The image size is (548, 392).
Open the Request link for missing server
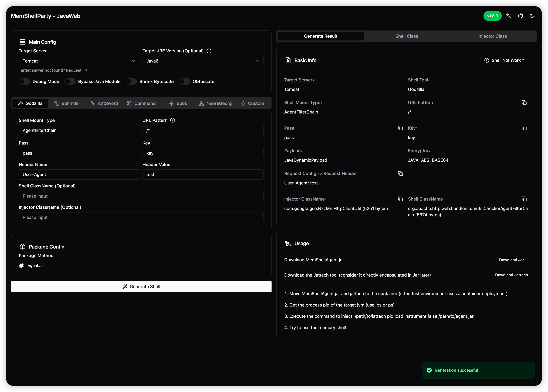pyautogui.click(x=74, y=70)
